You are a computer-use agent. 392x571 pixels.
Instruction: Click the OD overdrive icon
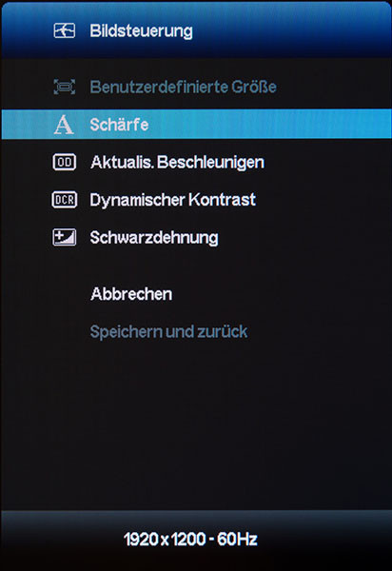(x=65, y=162)
